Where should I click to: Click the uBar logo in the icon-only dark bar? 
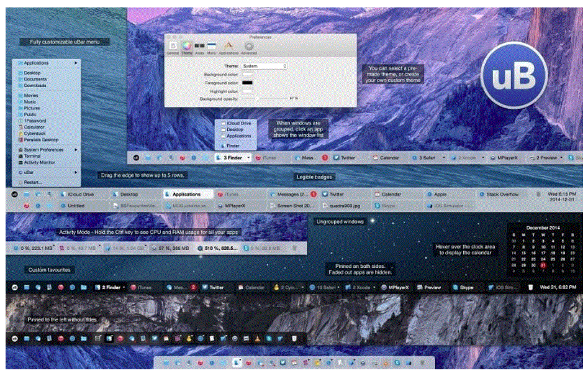pos(15,339)
